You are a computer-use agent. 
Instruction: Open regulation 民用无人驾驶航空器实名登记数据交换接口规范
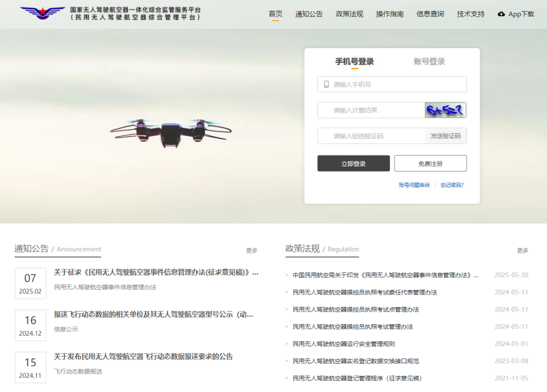pos(356,361)
